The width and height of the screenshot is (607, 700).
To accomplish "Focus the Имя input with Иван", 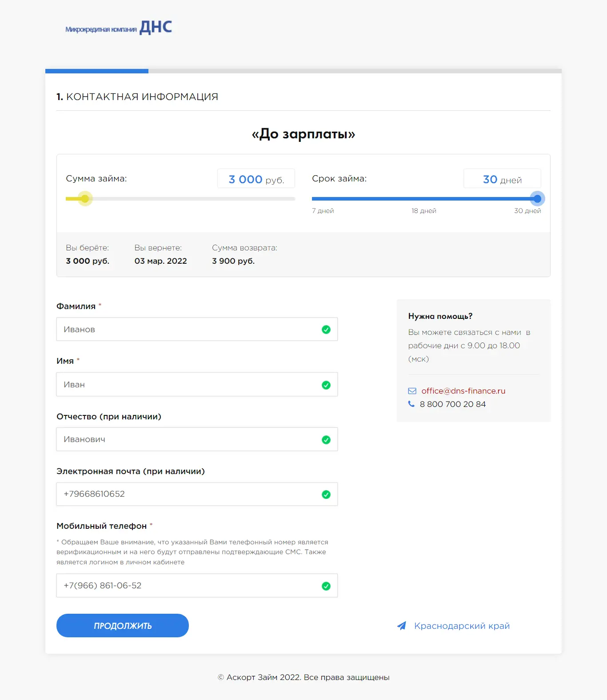I will 197,384.
